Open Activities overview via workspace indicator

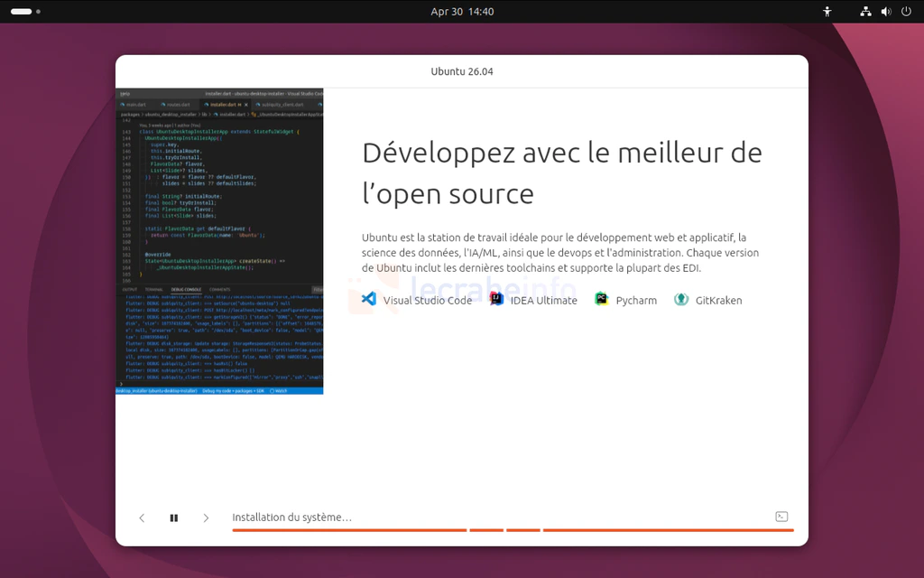pos(22,12)
